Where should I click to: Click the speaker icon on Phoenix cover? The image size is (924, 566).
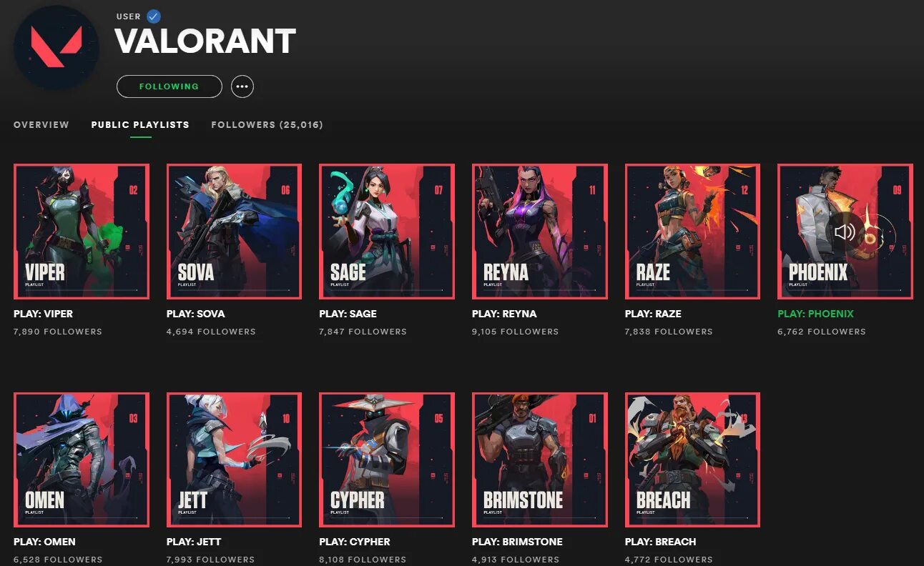(845, 232)
